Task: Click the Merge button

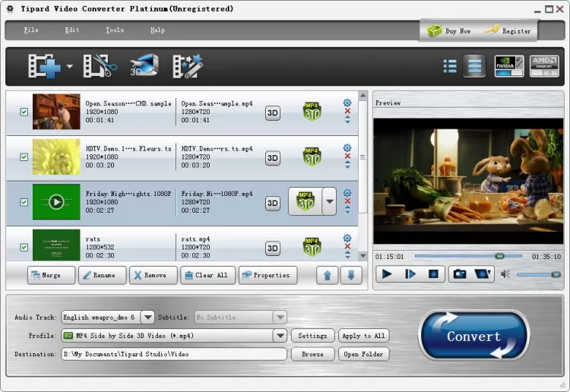Action: (x=51, y=275)
